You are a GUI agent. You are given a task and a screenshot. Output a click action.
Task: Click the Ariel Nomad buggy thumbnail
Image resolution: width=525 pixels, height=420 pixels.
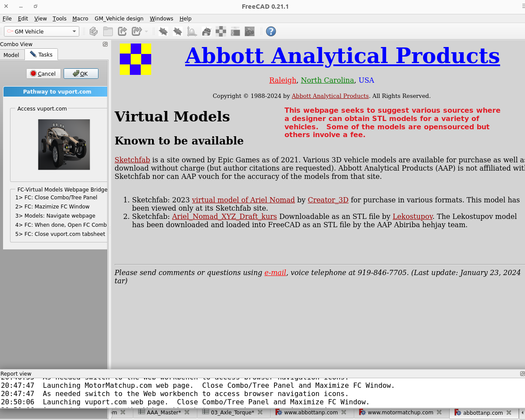64,144
